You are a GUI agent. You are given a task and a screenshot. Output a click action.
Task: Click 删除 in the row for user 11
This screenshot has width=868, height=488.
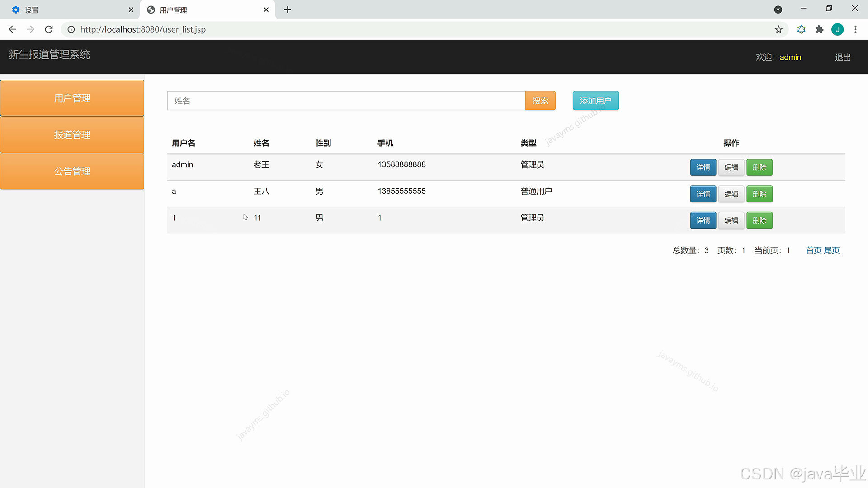click(759, 221)
